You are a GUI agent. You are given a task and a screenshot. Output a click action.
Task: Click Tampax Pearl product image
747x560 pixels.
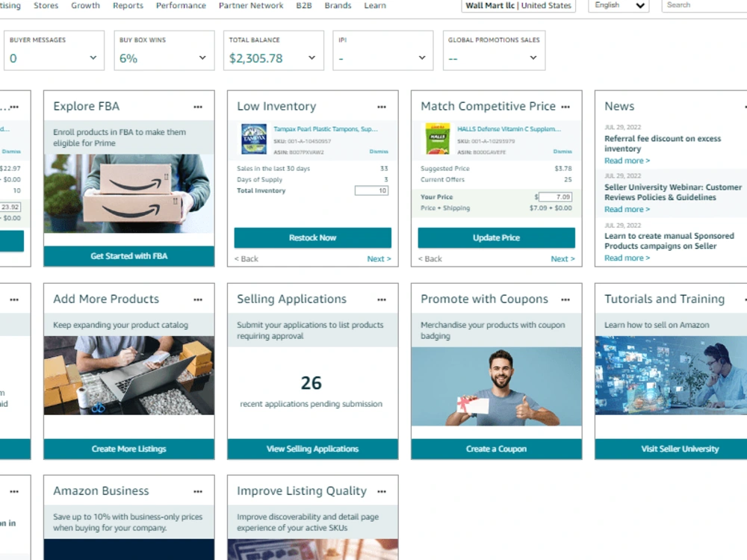(x=254, y=139)
